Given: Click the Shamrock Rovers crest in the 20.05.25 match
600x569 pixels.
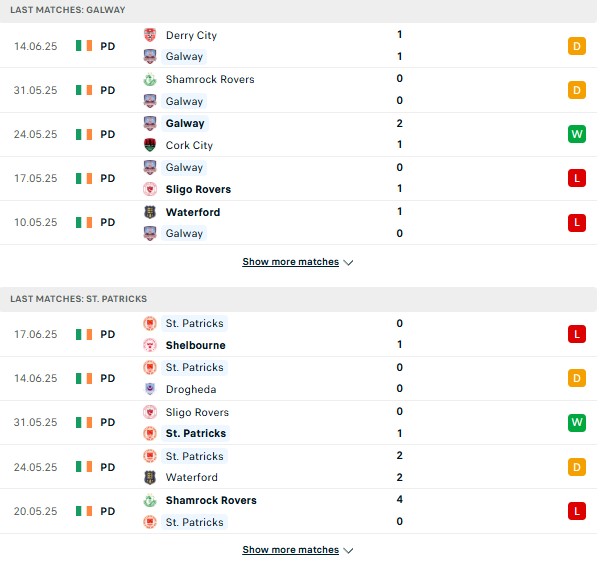Looking at the screenshot, I should (150, 500).
